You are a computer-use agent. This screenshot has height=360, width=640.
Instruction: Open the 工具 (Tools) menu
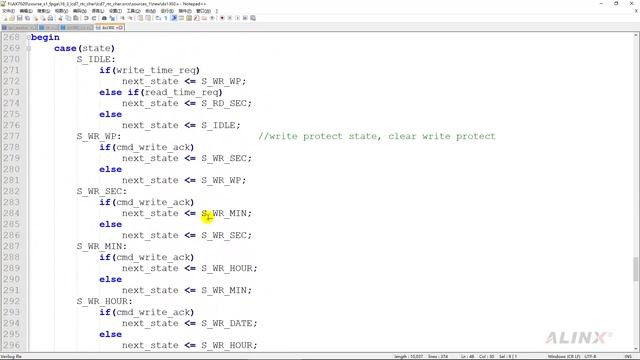tap(133, 11)
